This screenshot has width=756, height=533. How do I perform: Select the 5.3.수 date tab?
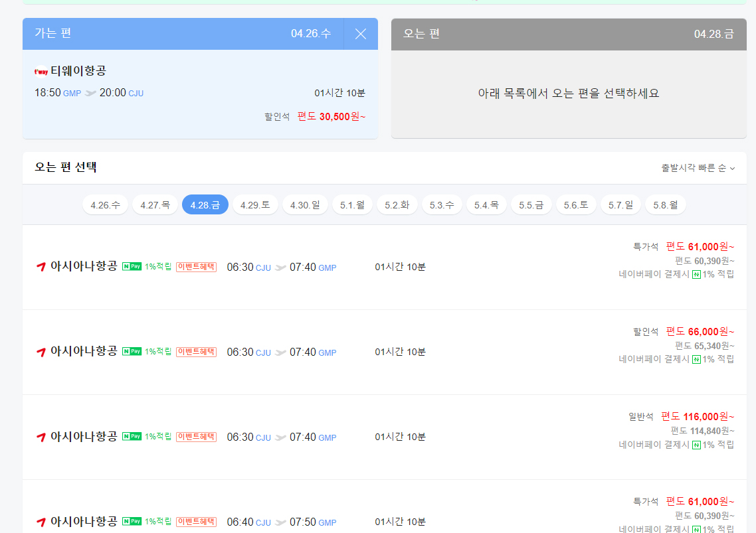point(442,205)
